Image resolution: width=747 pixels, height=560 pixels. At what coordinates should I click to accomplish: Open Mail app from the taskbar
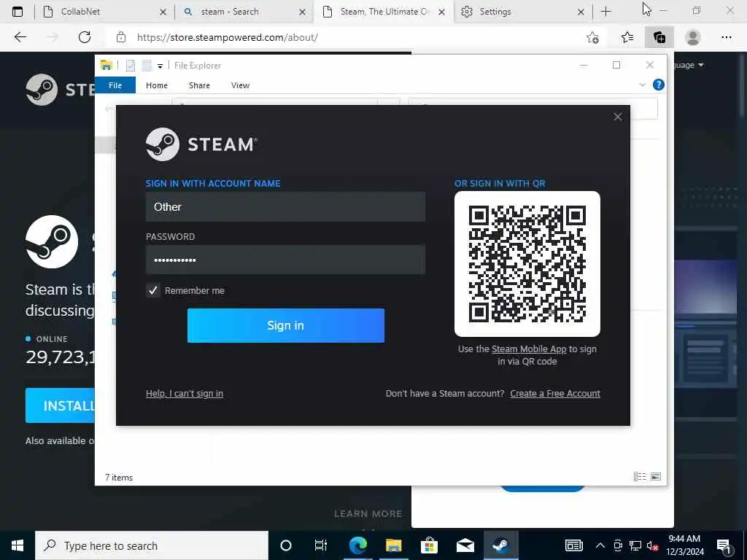pyautogui.click(x=465, y=545)
